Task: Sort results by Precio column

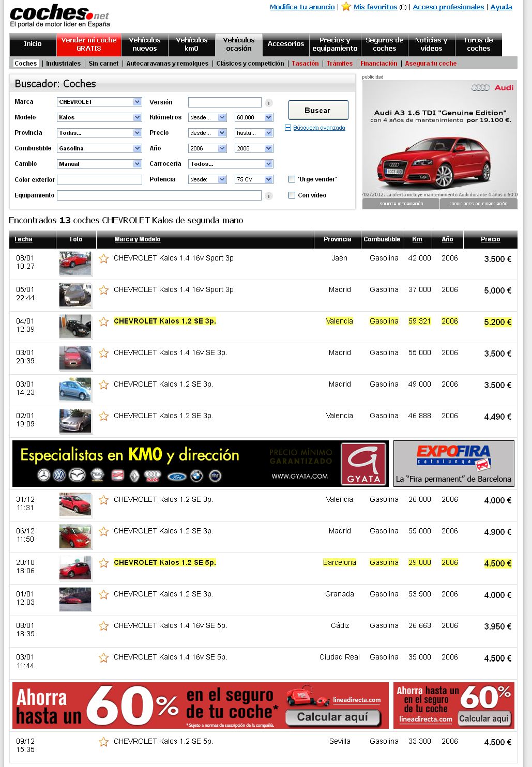Action: (x=490, y=239)
